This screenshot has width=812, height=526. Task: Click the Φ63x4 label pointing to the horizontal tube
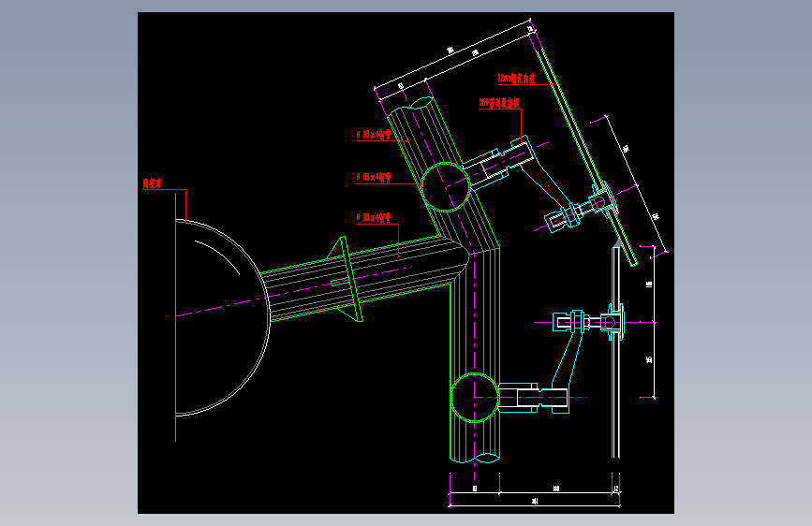(x=374, y=218)
